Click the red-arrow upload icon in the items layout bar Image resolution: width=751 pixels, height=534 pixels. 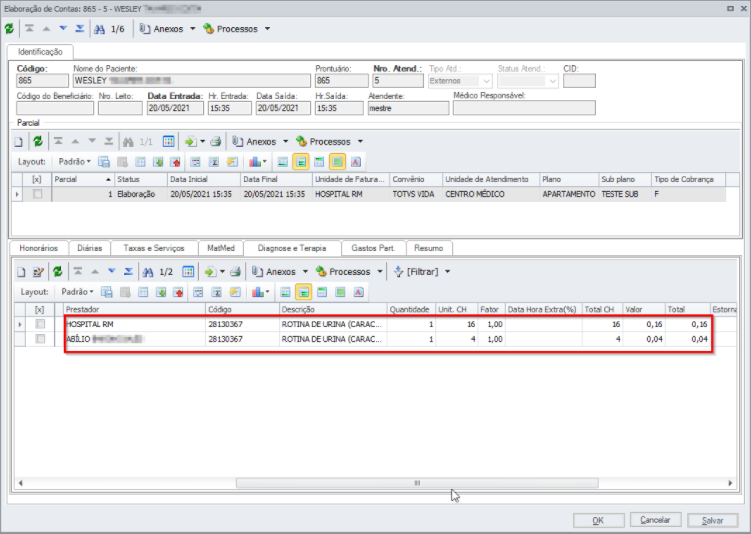pos(179,292)
